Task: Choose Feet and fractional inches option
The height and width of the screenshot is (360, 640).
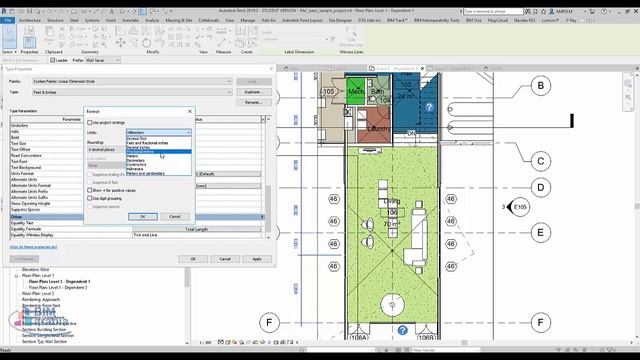Action: tap(158, 143)
